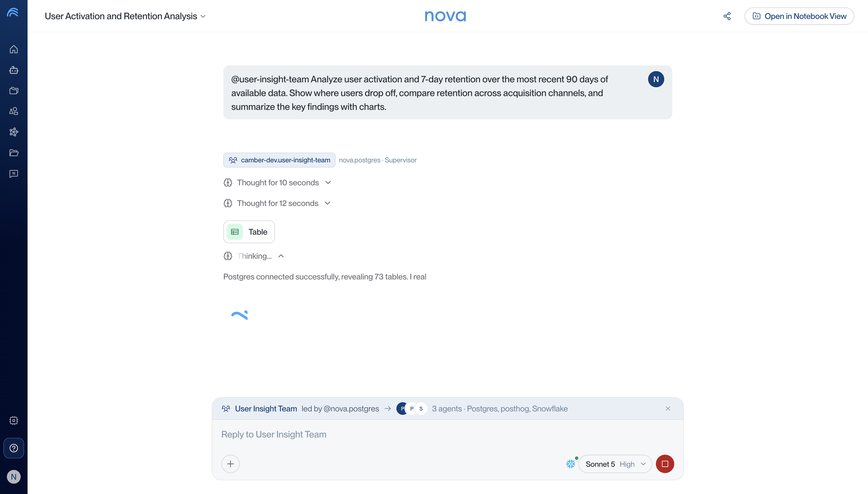
Task: Expand the Thought for 12 seconds section
Action: [277, 203]
